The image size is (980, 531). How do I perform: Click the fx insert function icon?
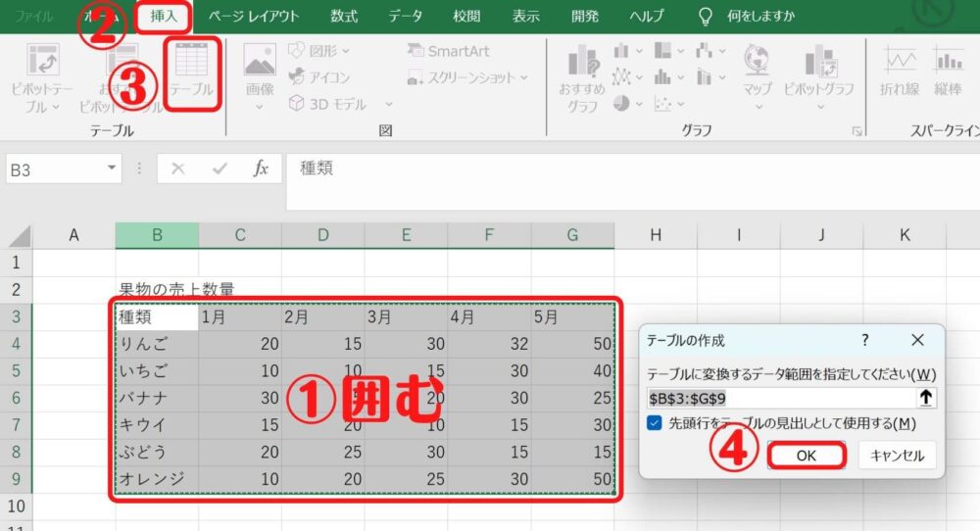(x=261, y=169)
